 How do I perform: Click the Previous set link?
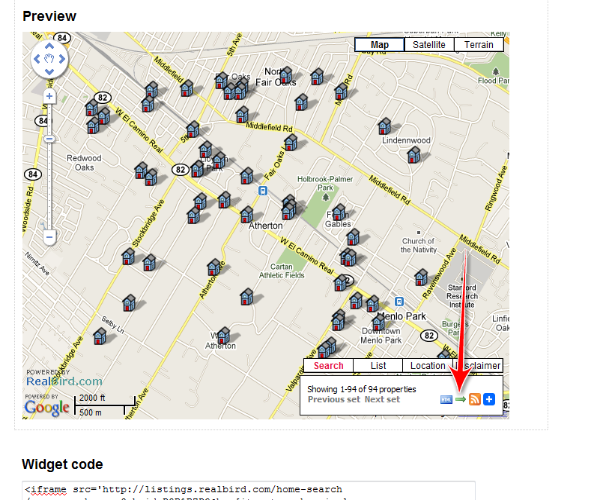(x=334, y=399)
